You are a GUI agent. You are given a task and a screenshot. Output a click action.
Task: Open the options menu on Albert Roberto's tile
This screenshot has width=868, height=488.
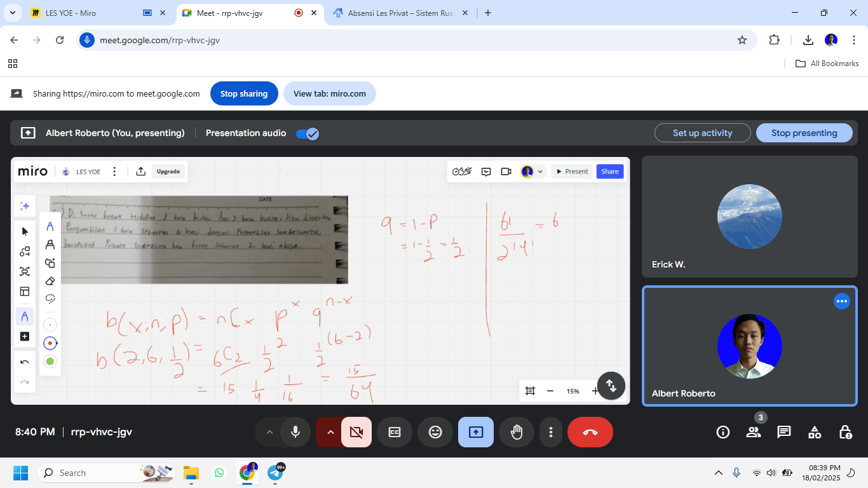(842, 301)
